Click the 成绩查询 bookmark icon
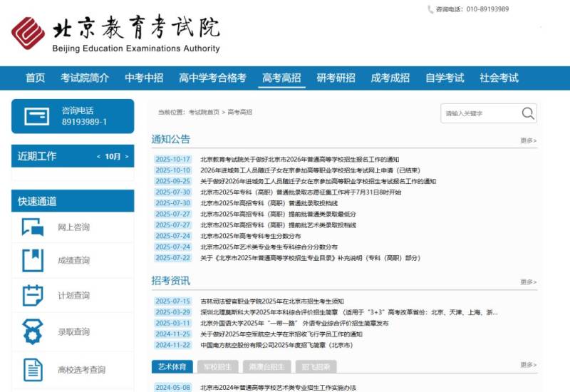This screenshot has height=392, width=570. click(33, 260)
